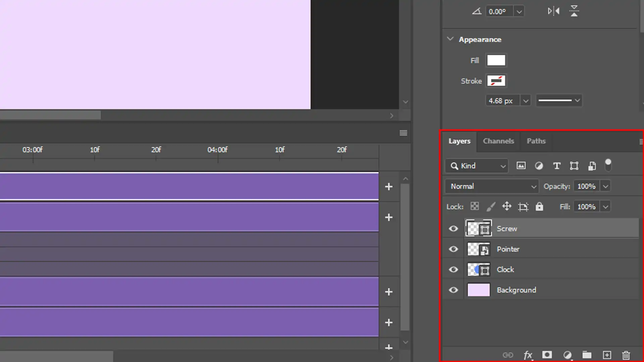The height and width of the screenshot is (362, 644).
Task: Hide the Pointer layer
Action: click(x=453, y=249)
